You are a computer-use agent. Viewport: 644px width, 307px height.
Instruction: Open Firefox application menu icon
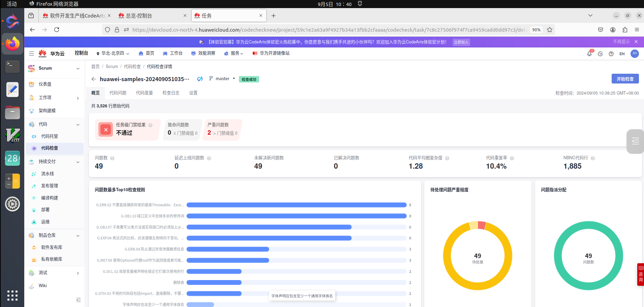(637, 30)
